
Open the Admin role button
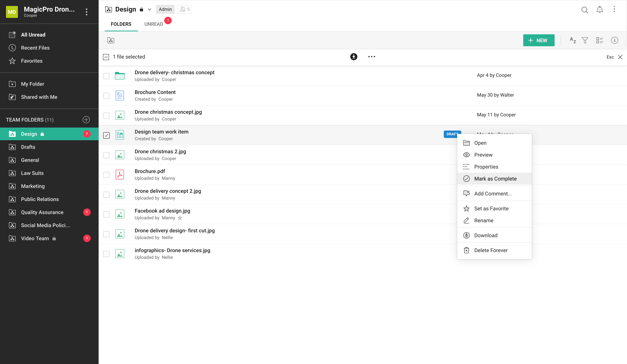pos(165,9)
